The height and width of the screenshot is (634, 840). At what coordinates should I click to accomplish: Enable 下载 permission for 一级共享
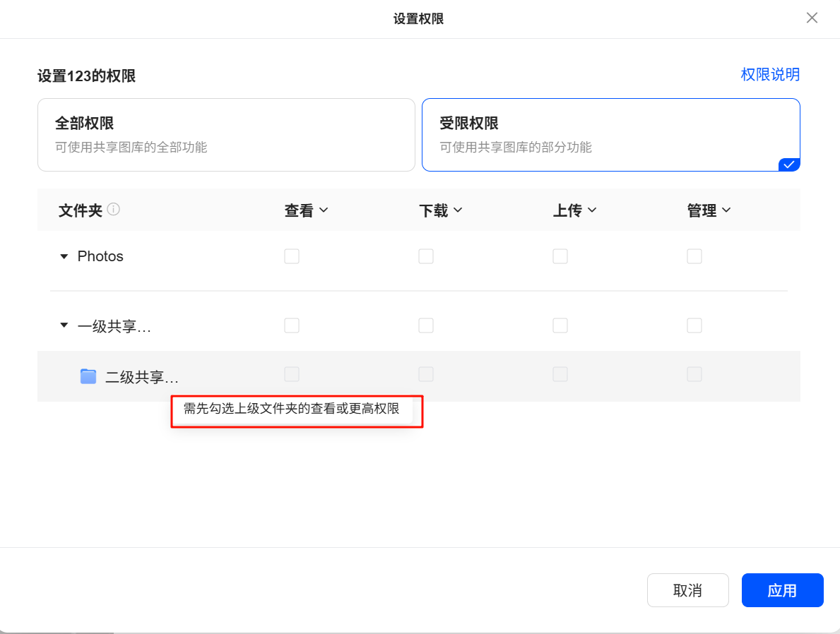click(x=426, y=325)
